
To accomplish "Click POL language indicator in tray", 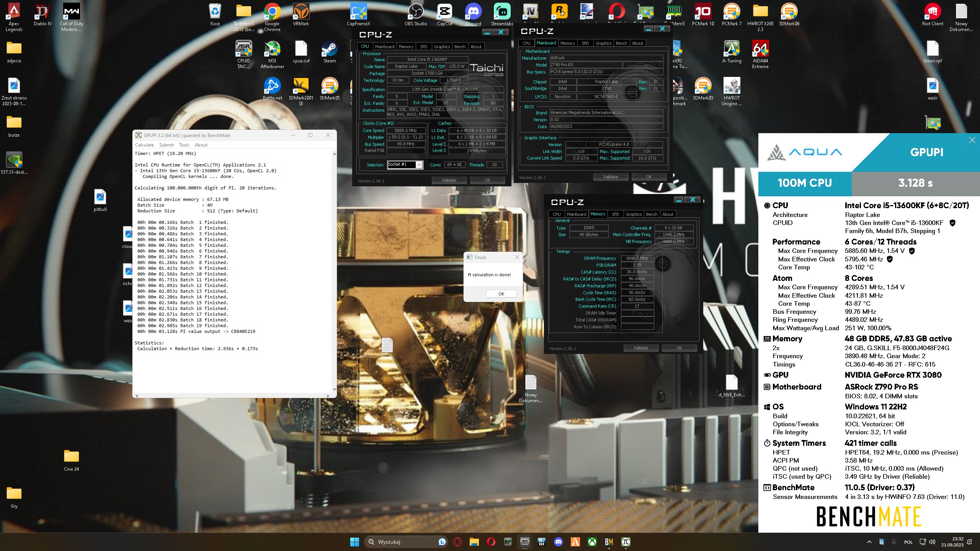I will 908,542.
